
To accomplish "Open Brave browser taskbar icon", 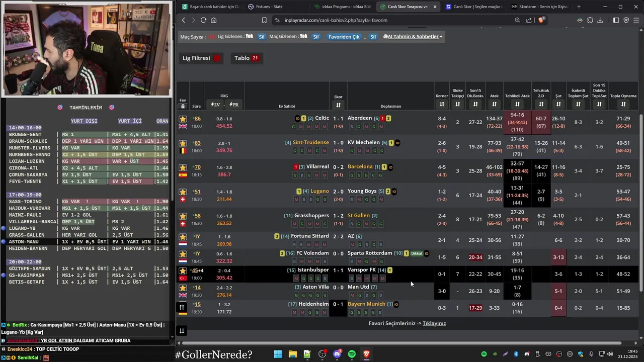I will [x=366, y=354].
